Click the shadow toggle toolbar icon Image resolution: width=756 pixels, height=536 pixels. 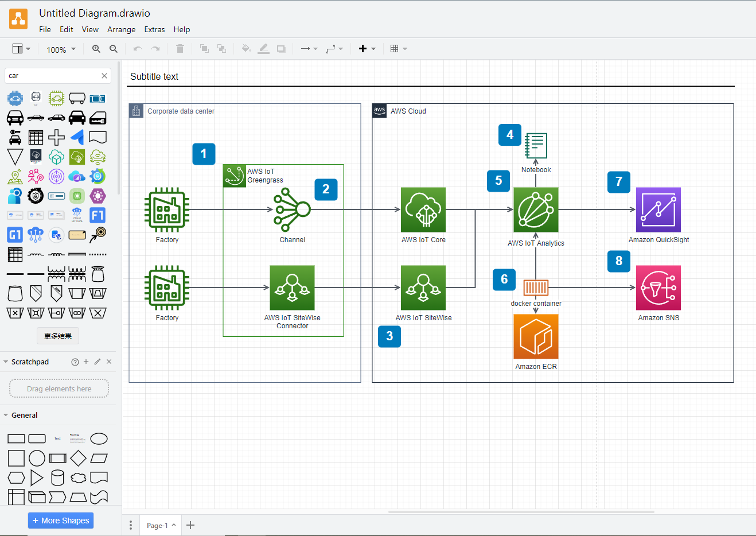[x=281, y=49]
